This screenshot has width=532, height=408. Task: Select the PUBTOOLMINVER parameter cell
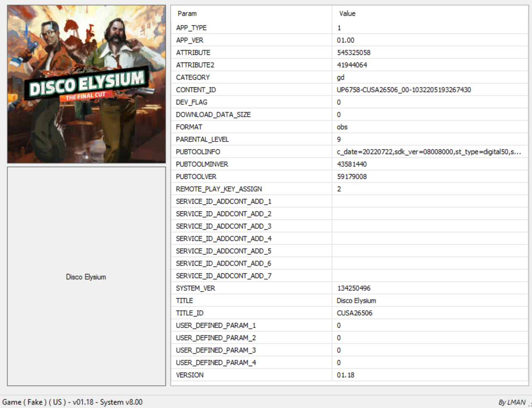pos(252,164)
